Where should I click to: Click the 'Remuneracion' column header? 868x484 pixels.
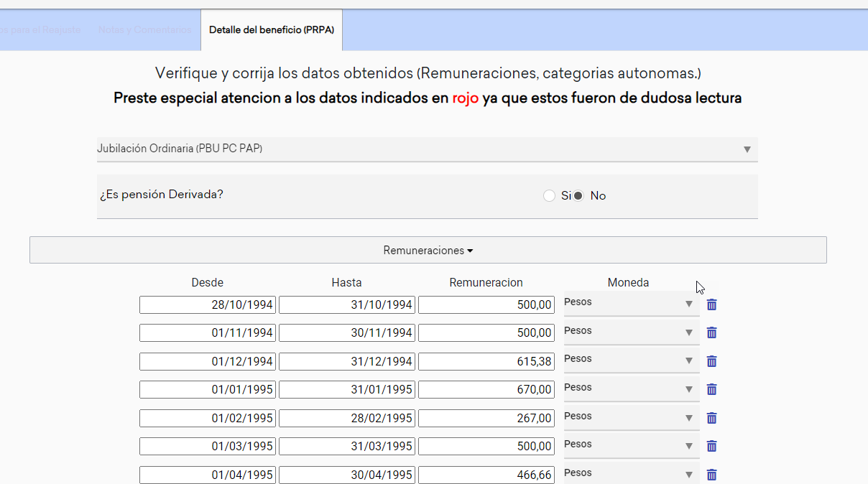point(486,283)
